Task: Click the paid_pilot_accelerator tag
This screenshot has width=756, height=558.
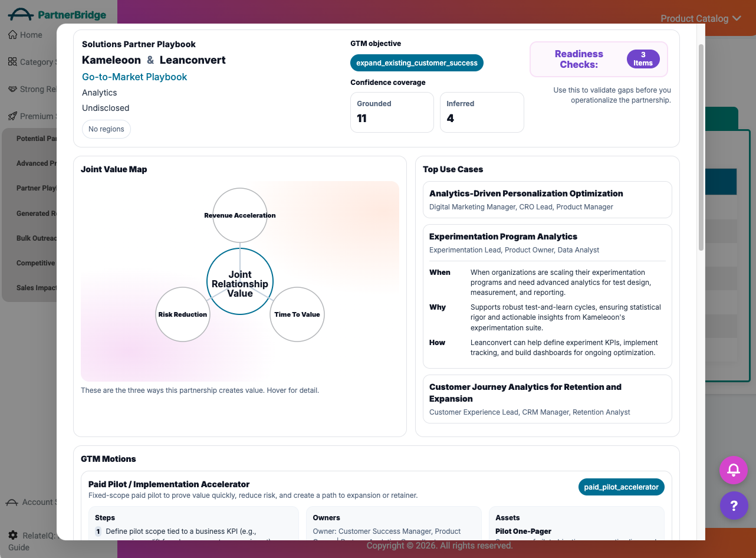Action: click(621, 487)
